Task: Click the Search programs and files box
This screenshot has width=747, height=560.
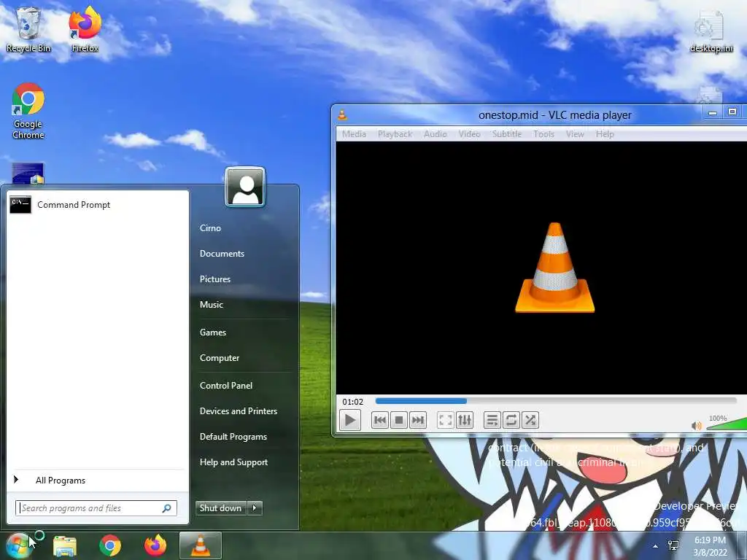Action: [x=96, y=508]
